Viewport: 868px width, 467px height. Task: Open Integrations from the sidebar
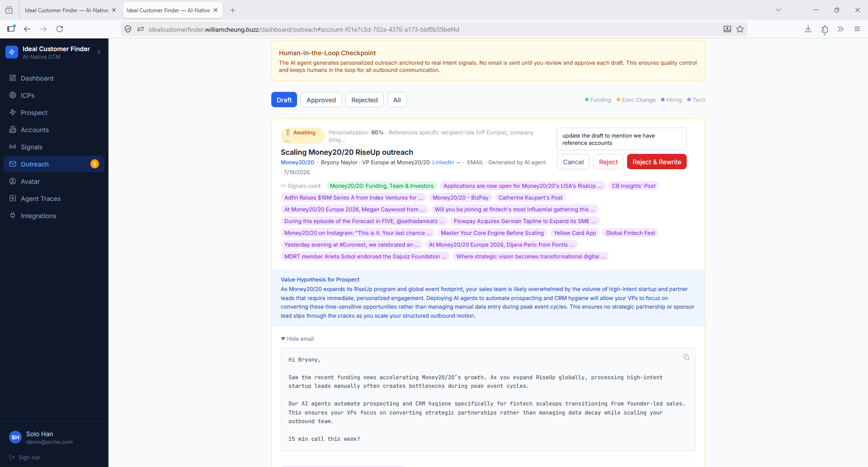54,216
